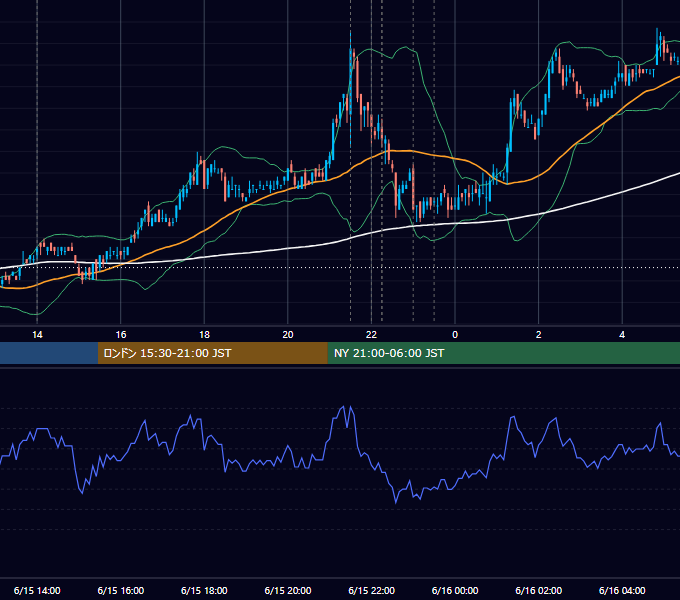This screenshot has width=680, height=600.
Task: Click the 14 hour label on price chart axis
Action: [x=37, y=335]
